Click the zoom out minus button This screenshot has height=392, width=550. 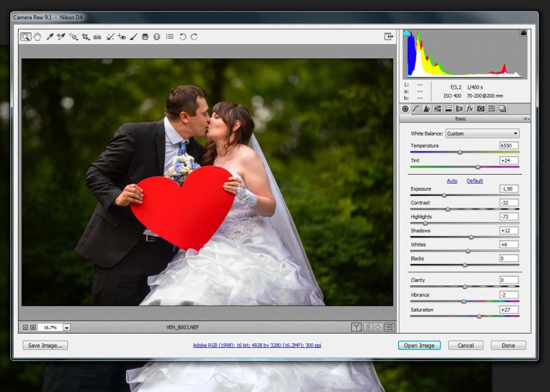pos(25,327)
